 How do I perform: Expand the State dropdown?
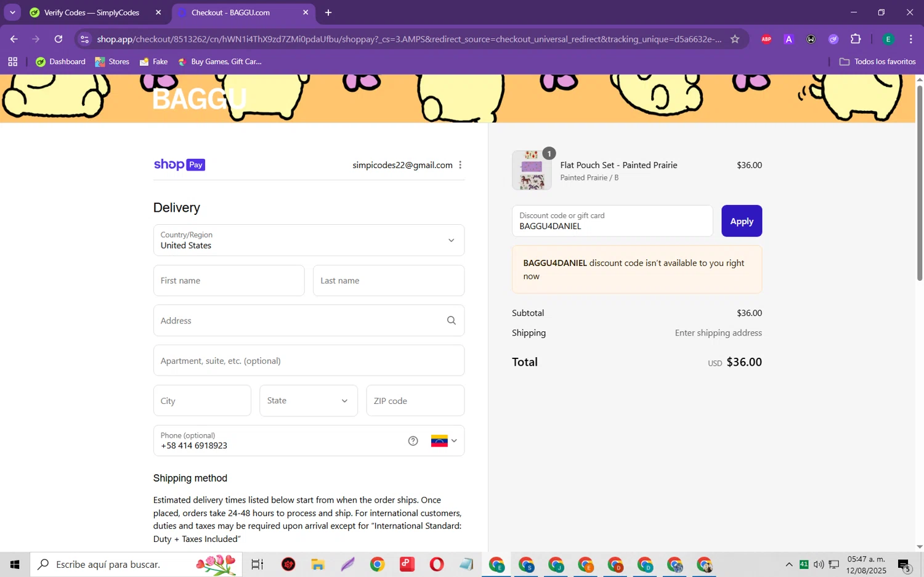(309, 401)
